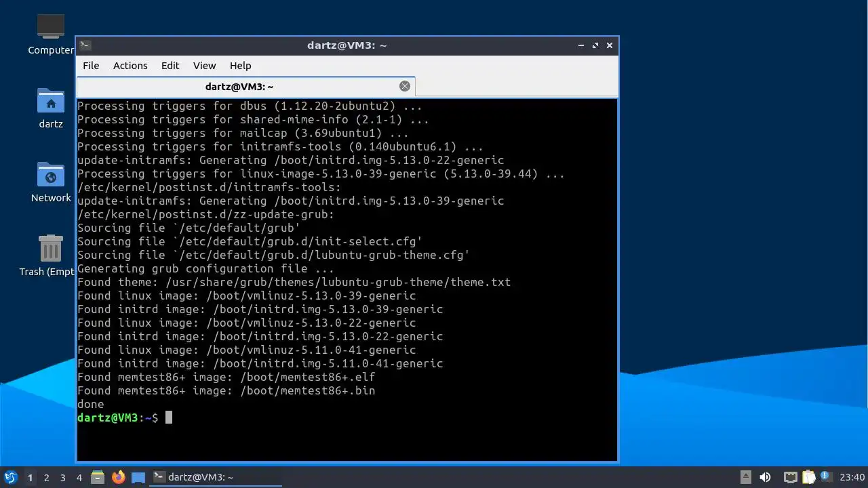868x488 pixels.
Task: Click the memtest86+.elf line
Action: 226,377
